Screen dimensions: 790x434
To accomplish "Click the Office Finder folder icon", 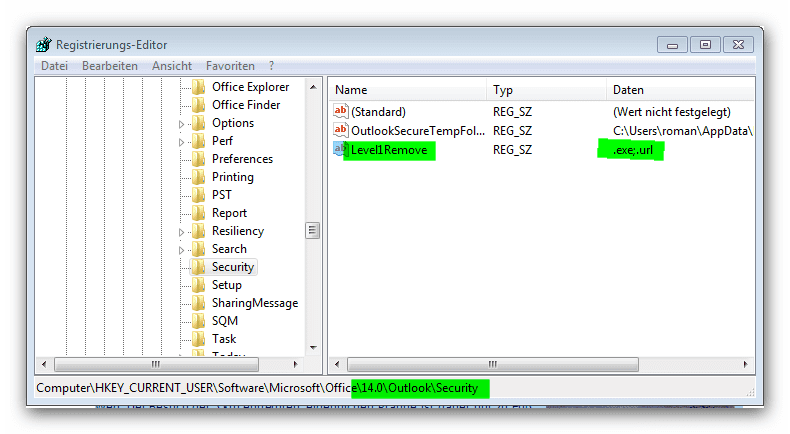I will click(199, 105).
